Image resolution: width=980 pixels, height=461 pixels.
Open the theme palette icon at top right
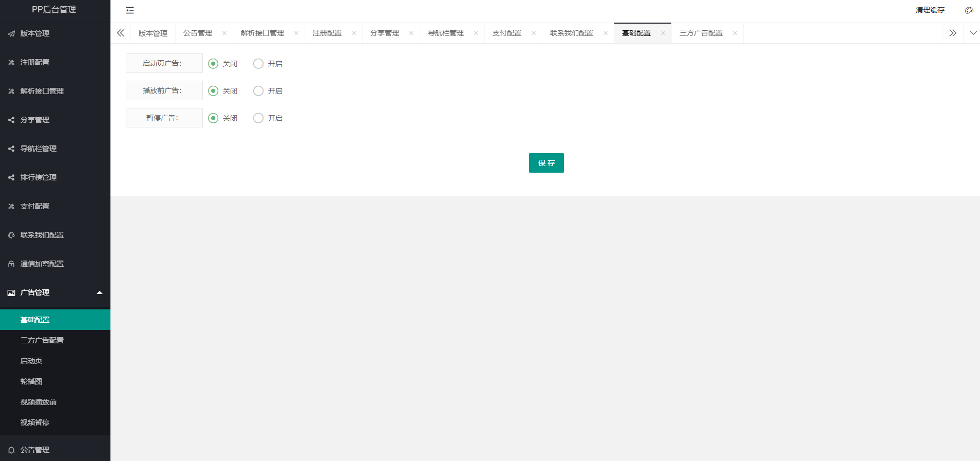[x=969, y=10]
